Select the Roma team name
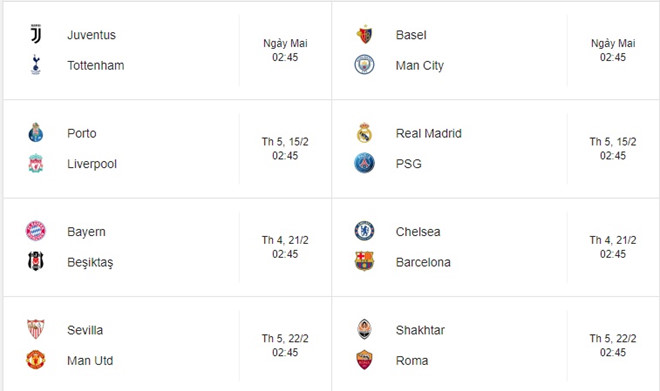The width and height of the screenshot is (660, 391). click(412, 361)
